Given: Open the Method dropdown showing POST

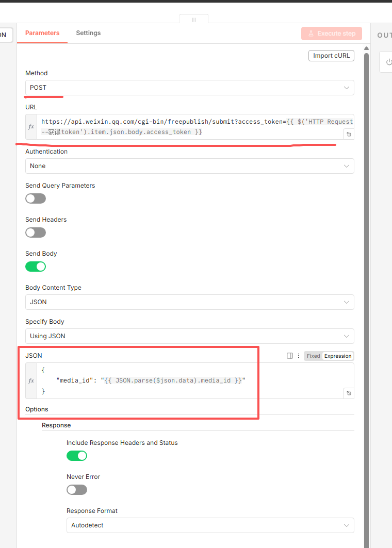Looking at the screenshot, I should 189,88.
